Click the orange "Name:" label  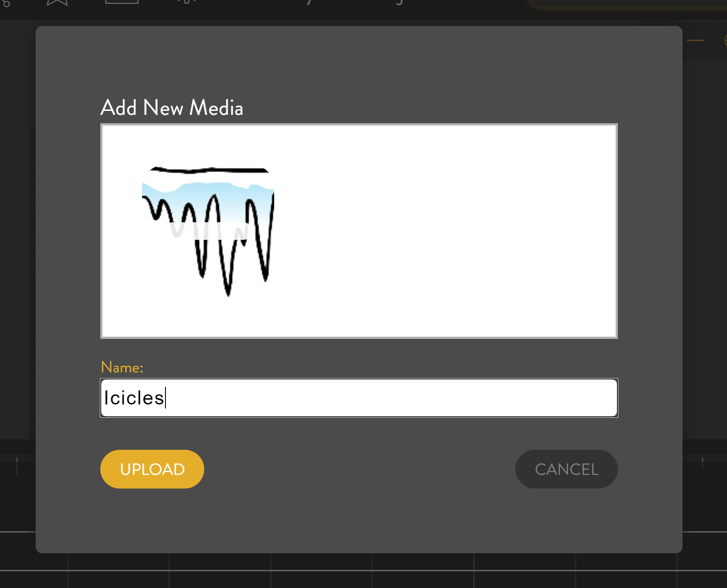pyautogui.click(x=122, y=367)
